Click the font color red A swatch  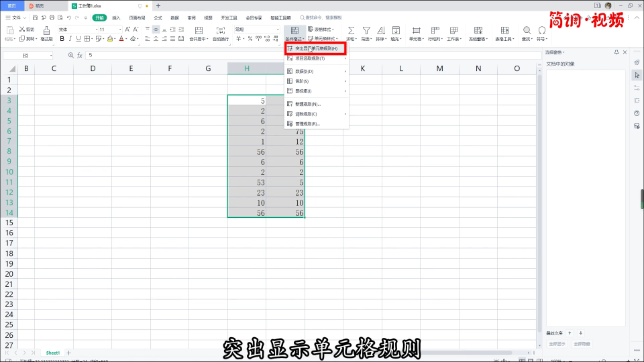[x=122, y=39]
